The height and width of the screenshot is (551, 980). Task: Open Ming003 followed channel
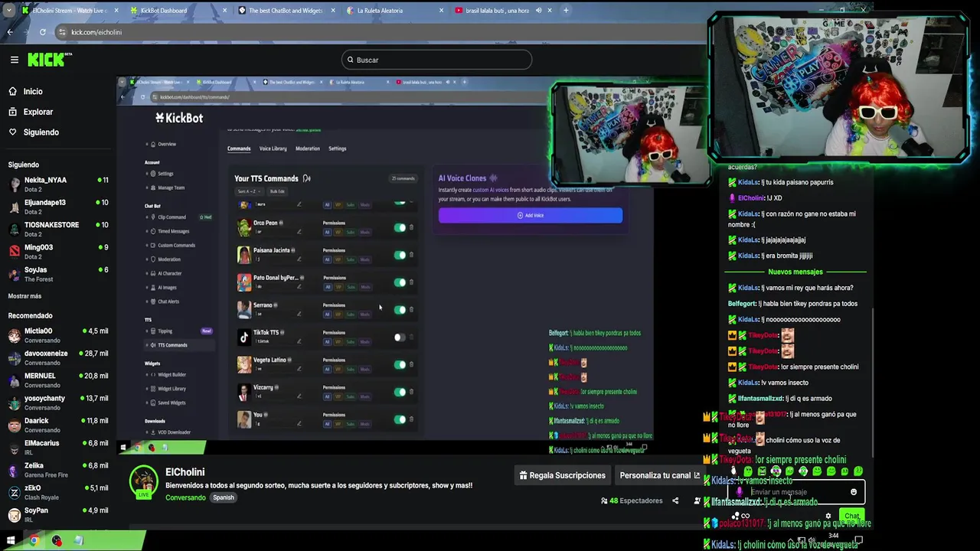[58, 251]
